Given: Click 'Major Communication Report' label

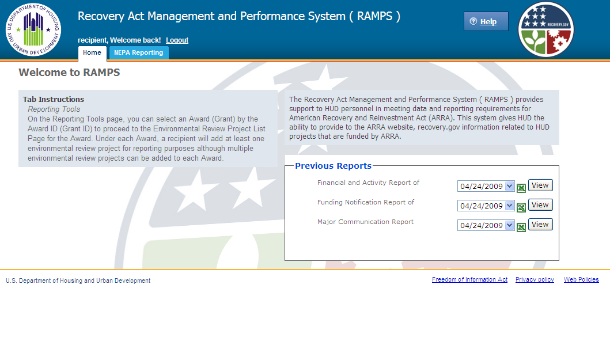Looking at the screenshot, I should click(x=365, y=222).
